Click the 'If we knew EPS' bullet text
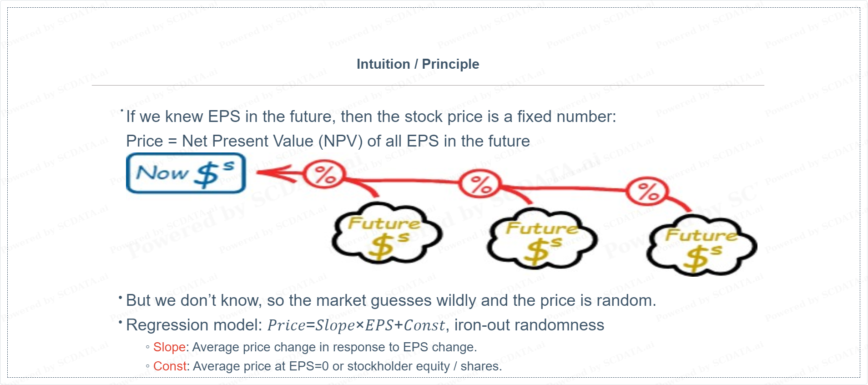The image size is (868, 385). [x=371, y=117]
